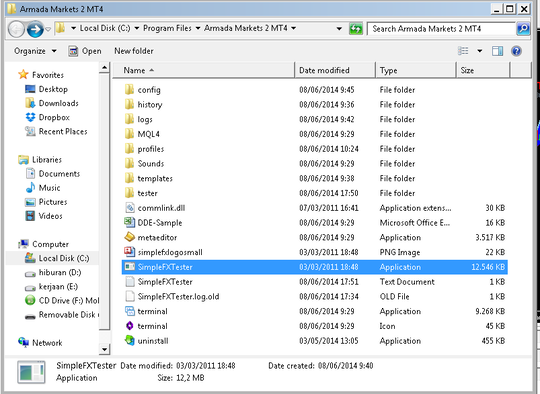Select the purple terminal icon file
The height and width of the screenshot is (394, 540).
point(129,326)
